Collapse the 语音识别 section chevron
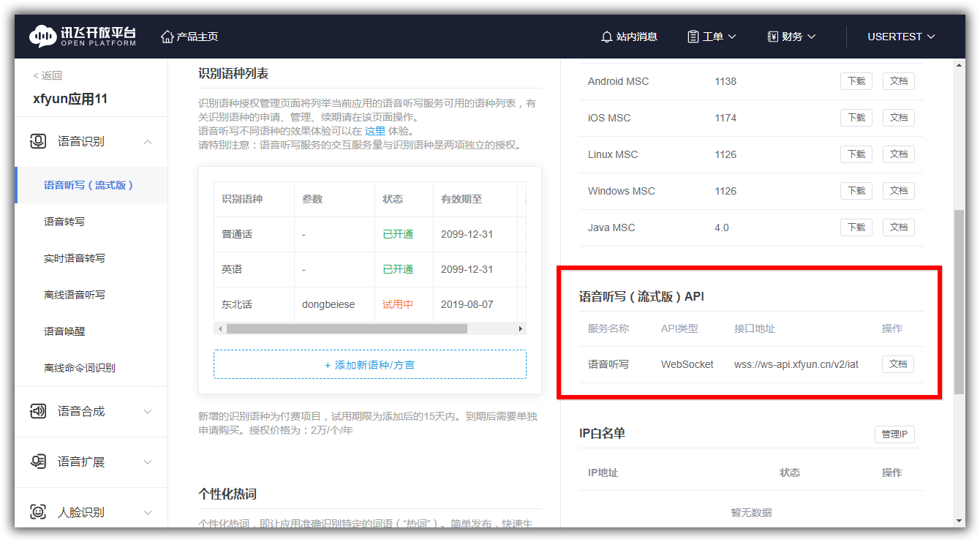The image size is (980, 542). (x=148, y=141)
